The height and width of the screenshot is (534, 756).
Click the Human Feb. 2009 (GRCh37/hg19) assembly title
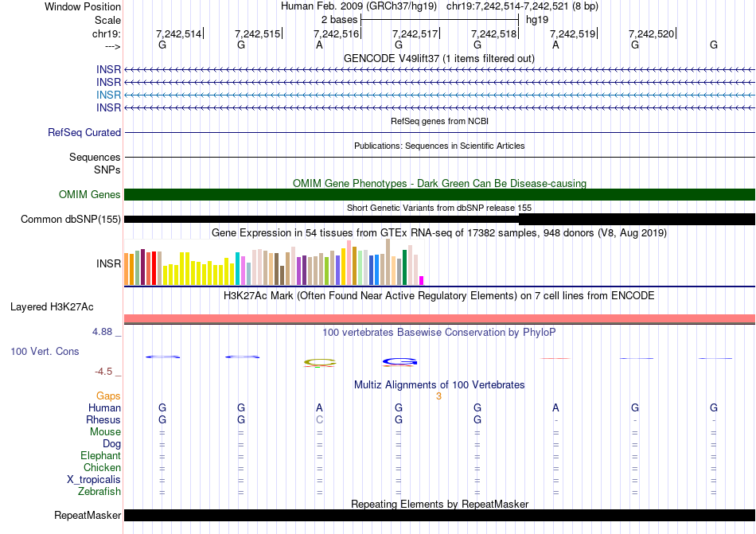(x=359, y=6)
